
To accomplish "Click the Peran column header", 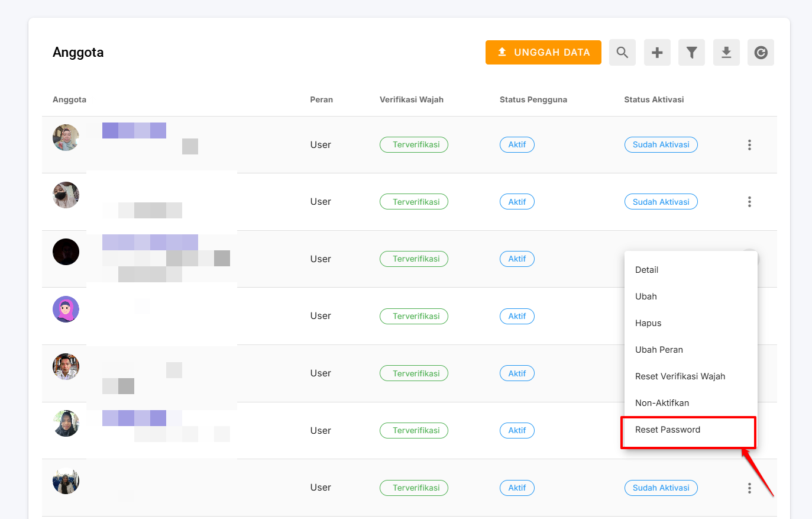I will pyautogui.click(x=321, y=99).
